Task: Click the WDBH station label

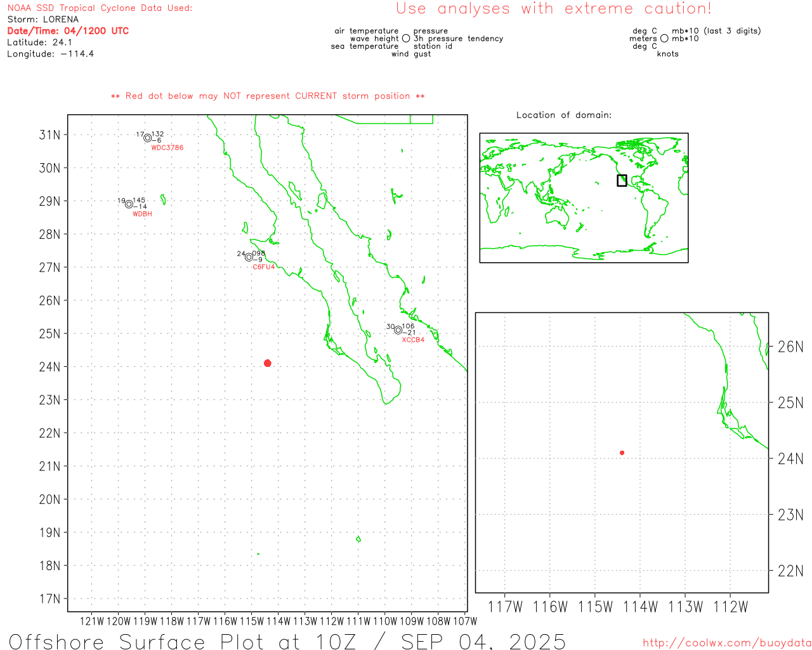Action: pos(142,215)
